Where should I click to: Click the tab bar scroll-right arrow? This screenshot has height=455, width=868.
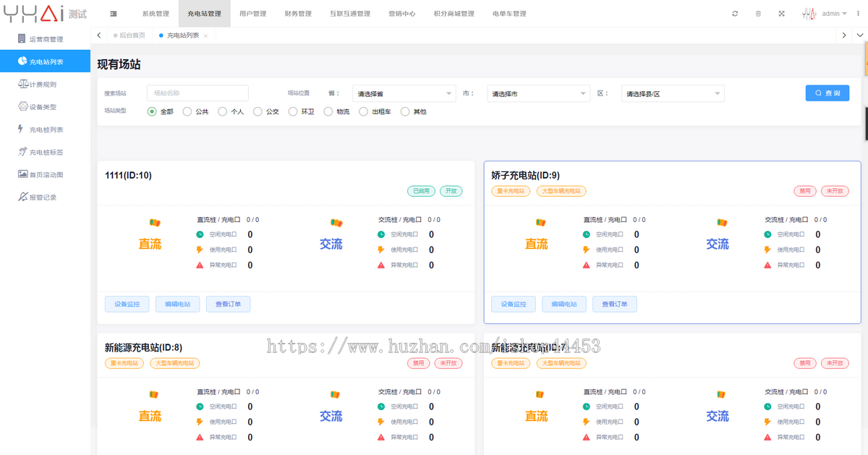coord(844,35)
